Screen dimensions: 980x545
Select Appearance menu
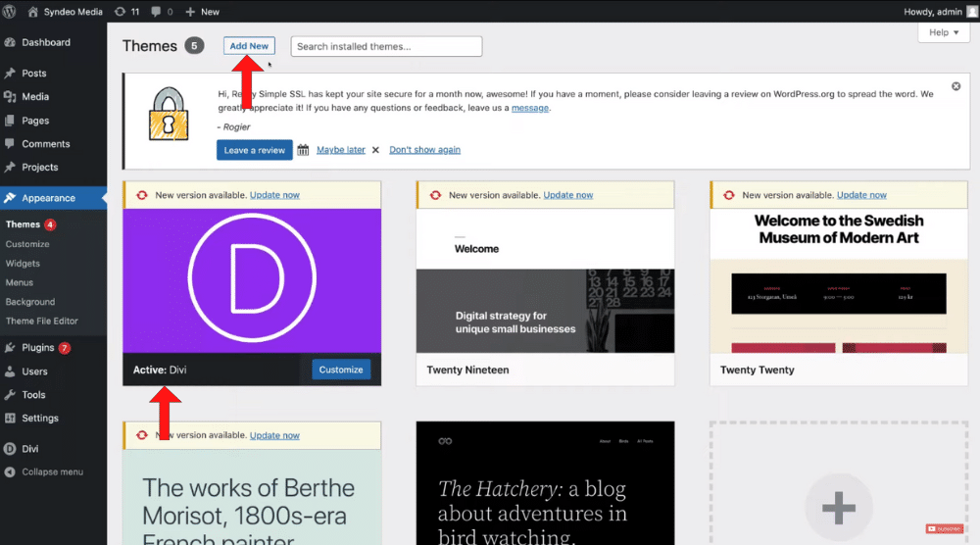[x=48, y=198]
